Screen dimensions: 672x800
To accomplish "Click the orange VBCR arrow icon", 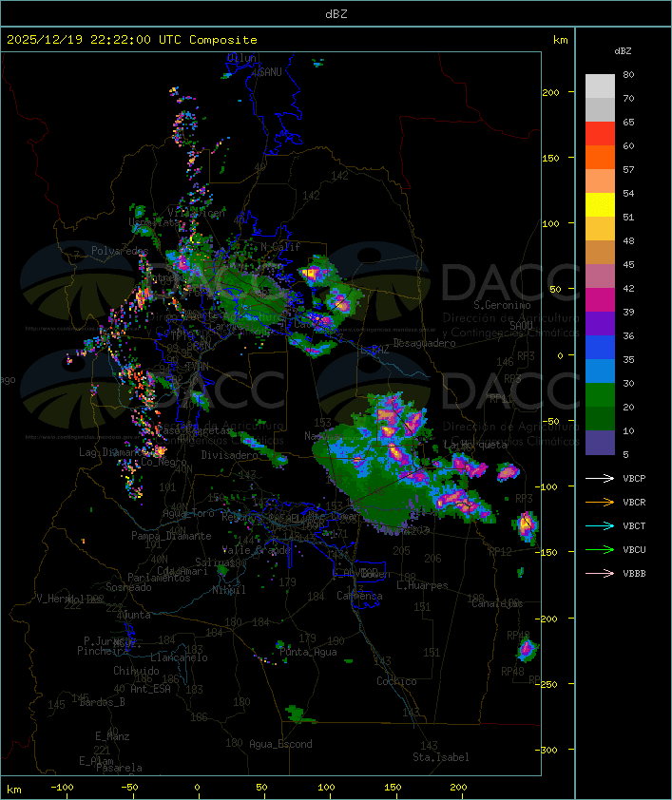I will [x=600, y=502].
